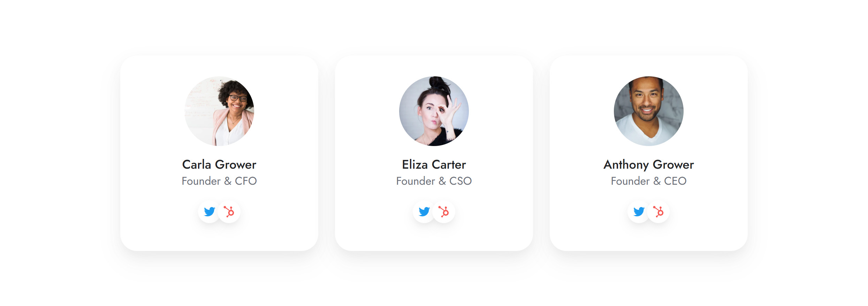Click Carla Grower's profile photo
Image resolution: width=868 pixels, height=306 pixels.
(219, 111)
